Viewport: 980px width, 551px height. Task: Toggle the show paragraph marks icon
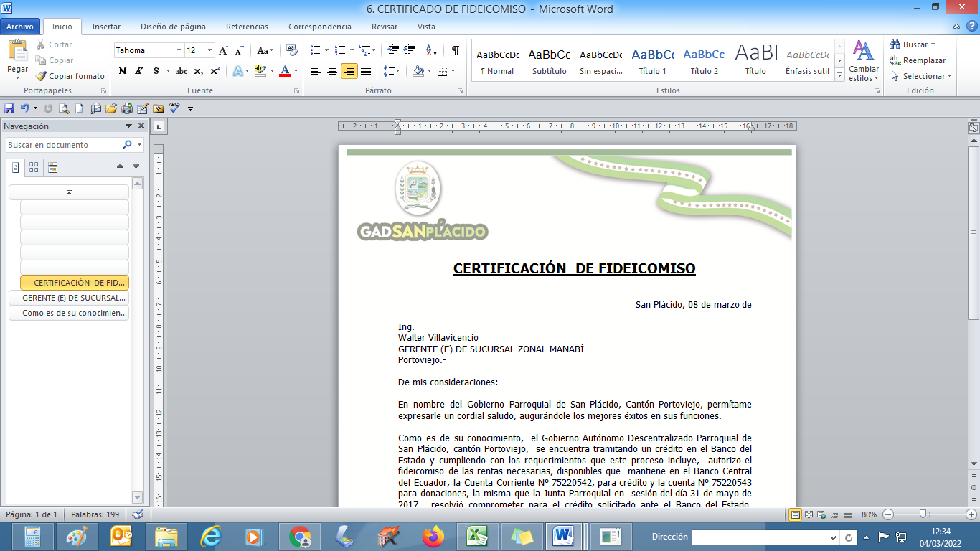[x=455, y=50]
